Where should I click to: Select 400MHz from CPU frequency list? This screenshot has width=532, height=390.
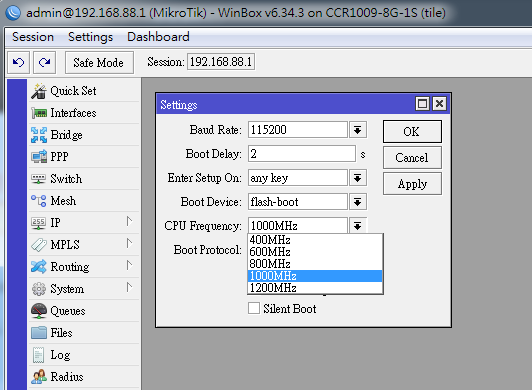coord(315,240)
